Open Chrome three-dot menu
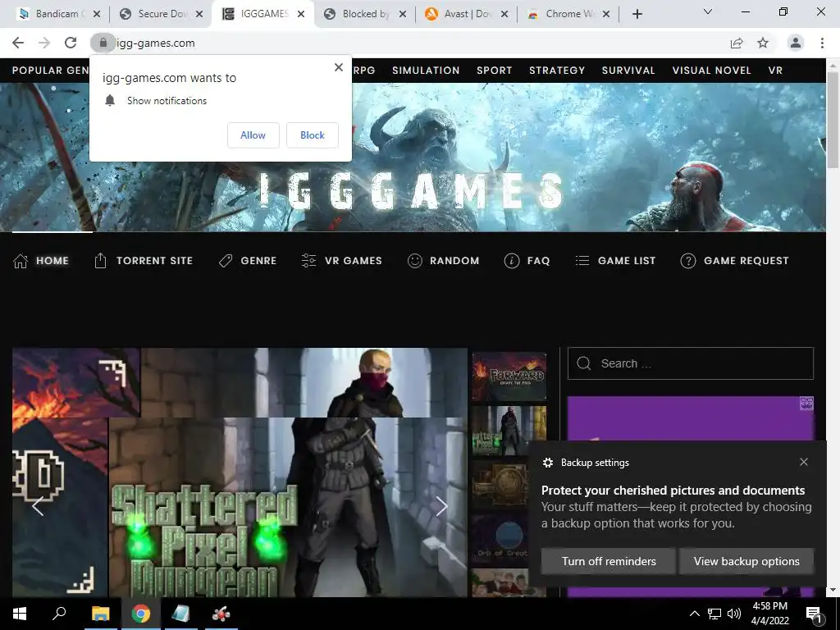 pos(822,43)
